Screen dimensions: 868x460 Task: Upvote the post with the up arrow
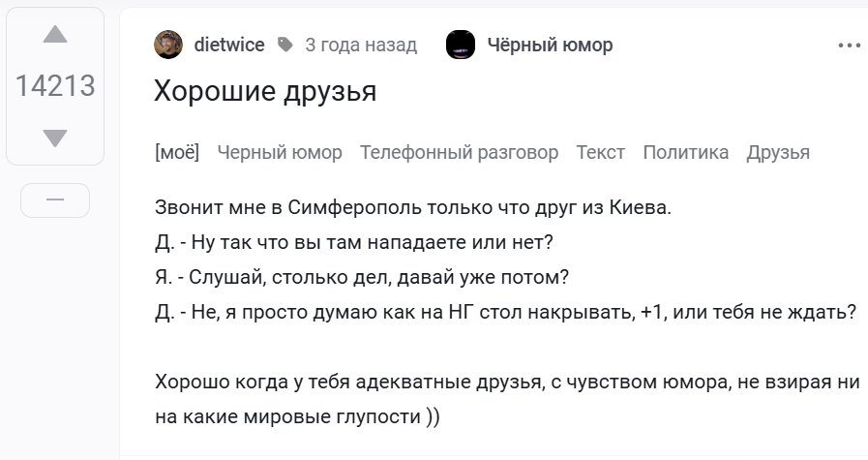[x=55, y=36]
